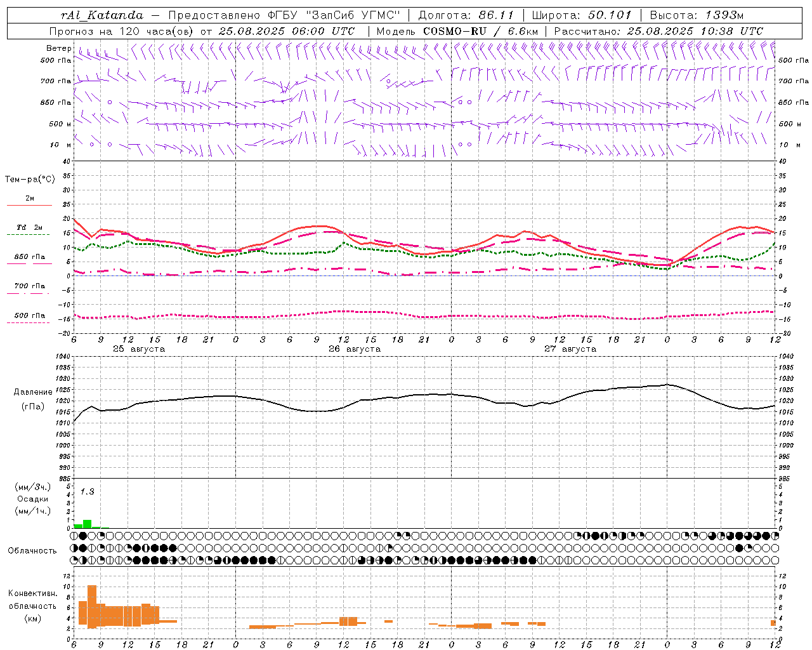This screenshot has width=812, height=650.
Task: Click the Ветер panel label
Action: pos(58,48)
